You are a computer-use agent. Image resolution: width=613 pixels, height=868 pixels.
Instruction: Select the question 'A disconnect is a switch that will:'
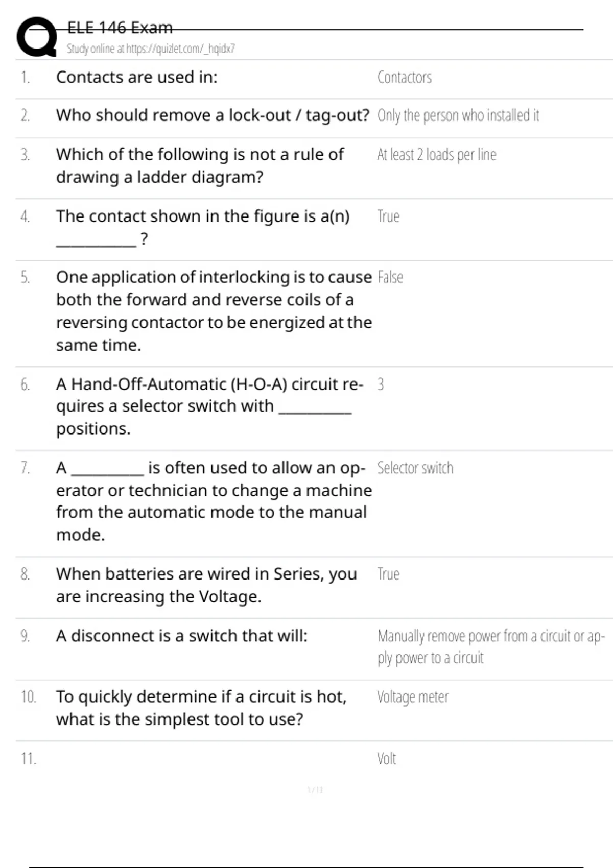(x=182, y=636)
